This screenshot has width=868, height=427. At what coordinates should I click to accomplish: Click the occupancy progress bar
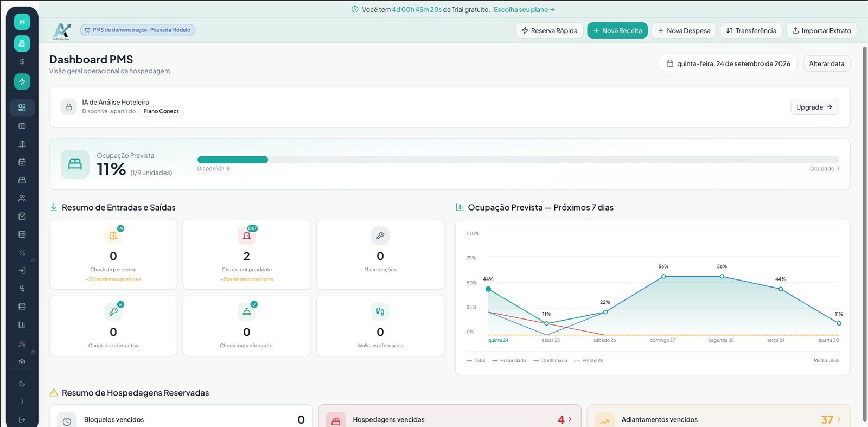[x=518, y=160]
